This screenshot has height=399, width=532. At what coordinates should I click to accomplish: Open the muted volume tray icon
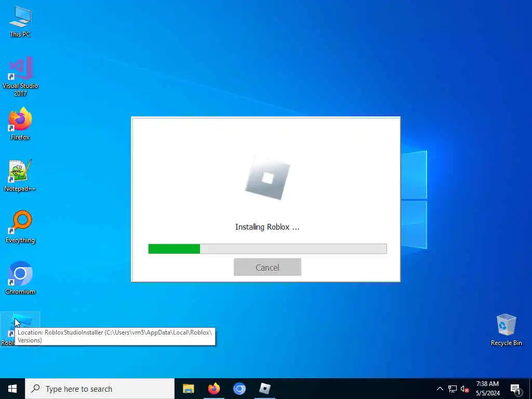pyautogui.click(x=464, y=389)
